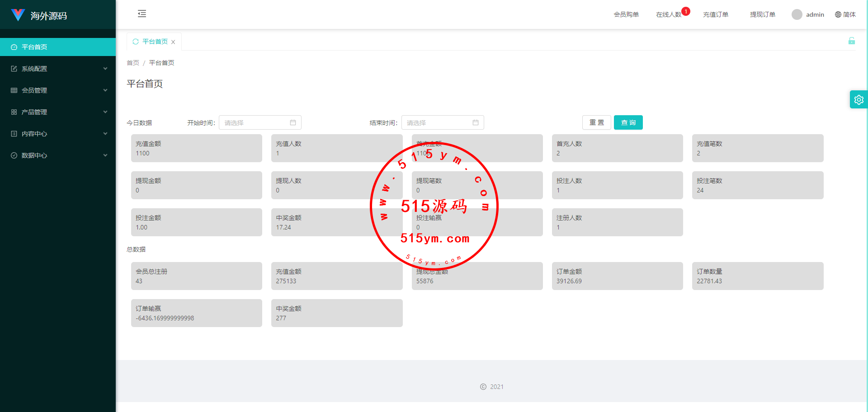Open 在线人数 in the top bar
The height and width of the screenshot is (412, 868).
pos(668,14)
